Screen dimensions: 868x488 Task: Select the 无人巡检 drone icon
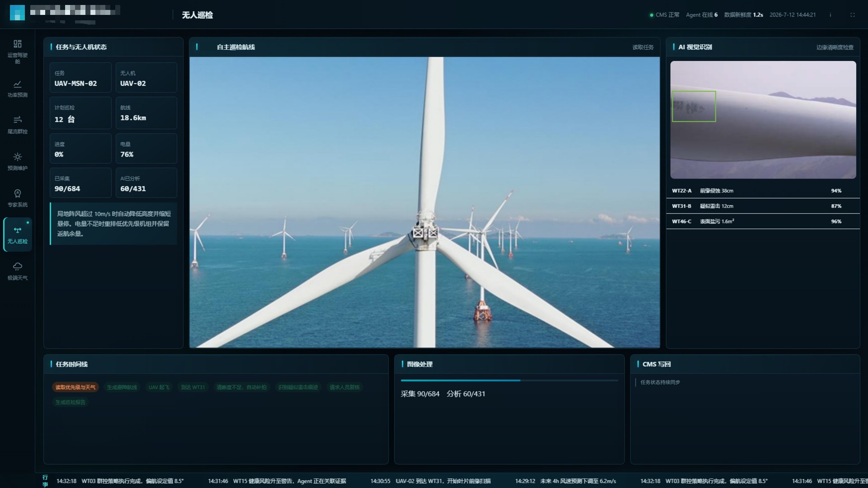pos(17,235)
